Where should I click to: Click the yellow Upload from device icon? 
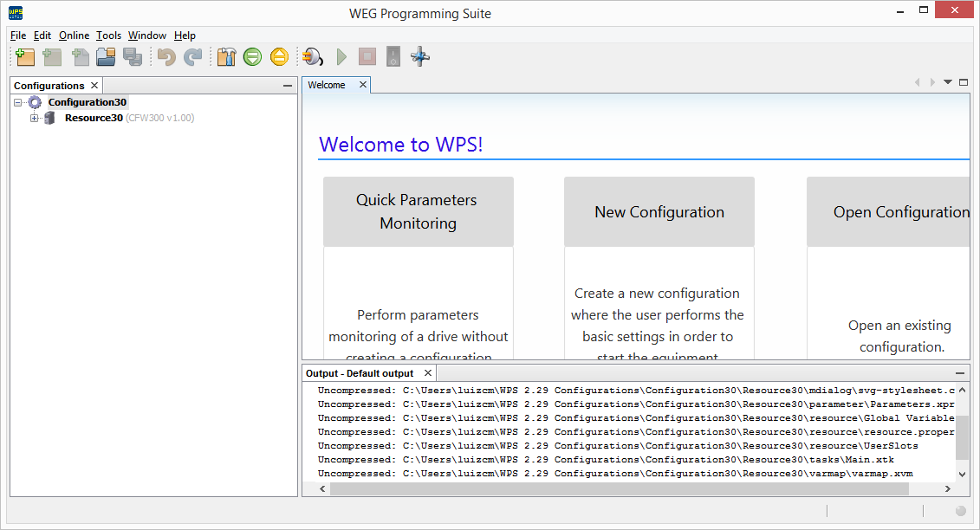coord(279,56)
